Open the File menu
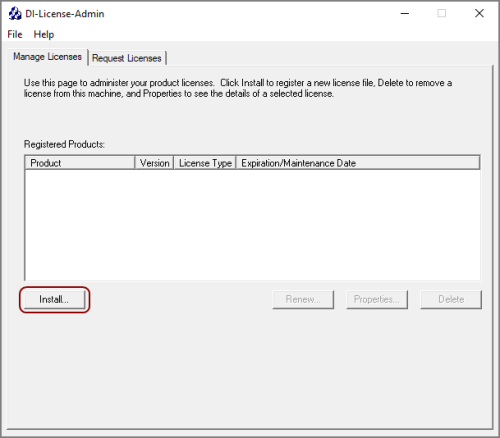 (x=15, y=34)
